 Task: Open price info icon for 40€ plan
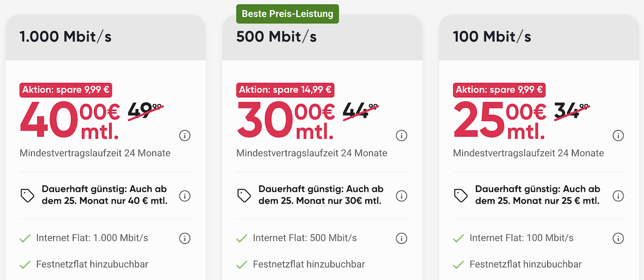point(185,135)
